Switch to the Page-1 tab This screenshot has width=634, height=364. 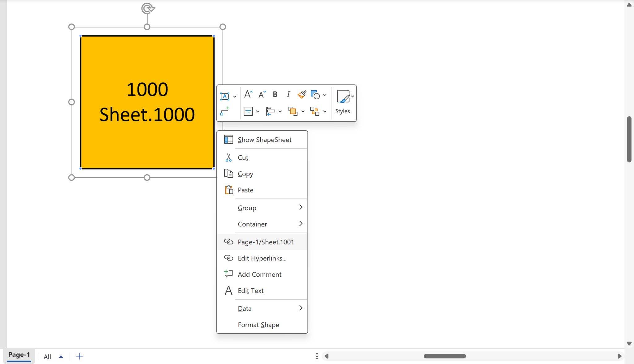(x=19, y=355)
